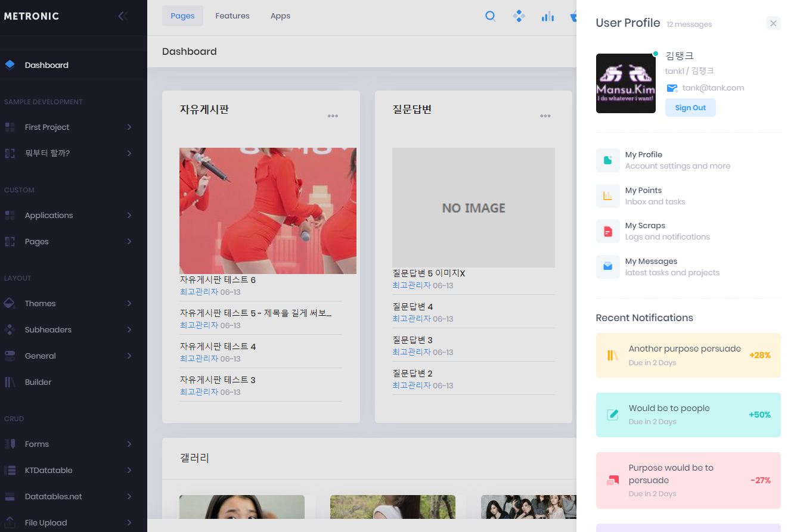This screenshot has height=532, width=797.
Task: Open the post 자유게시판 테스트 4
Action: pyautogui.click(x=218, y=346)
